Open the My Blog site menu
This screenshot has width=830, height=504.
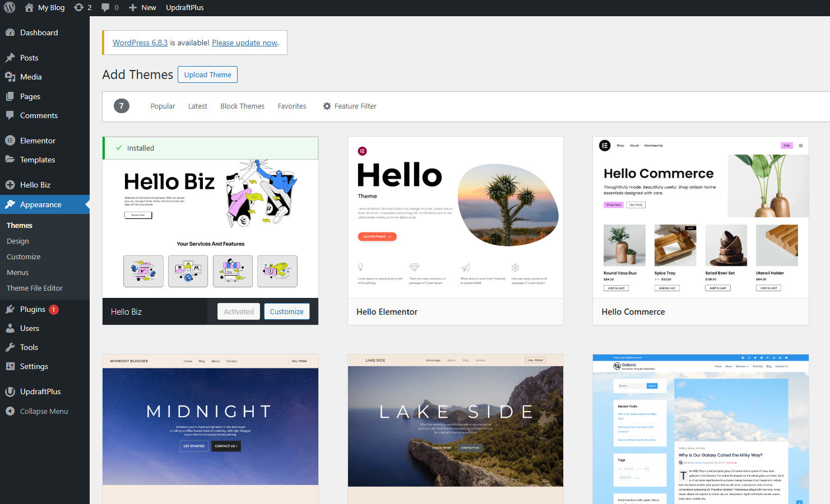[45, 8]
